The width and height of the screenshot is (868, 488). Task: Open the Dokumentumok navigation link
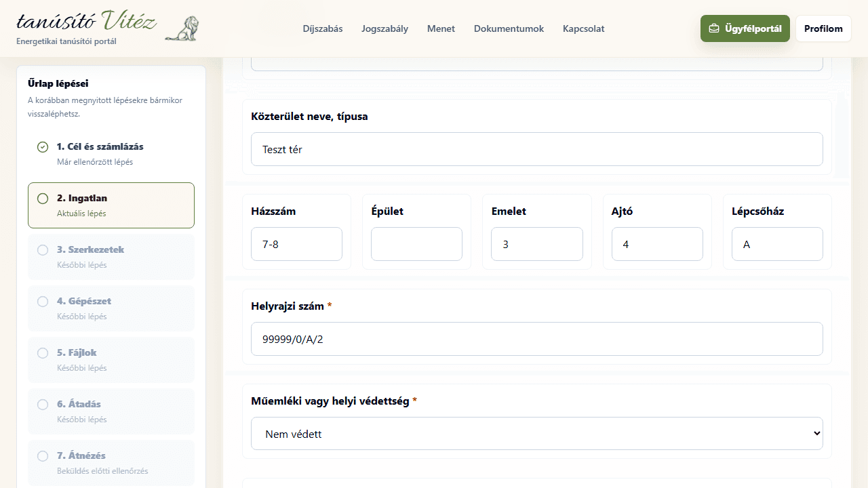pyautogui.click(x=509, y=28)
